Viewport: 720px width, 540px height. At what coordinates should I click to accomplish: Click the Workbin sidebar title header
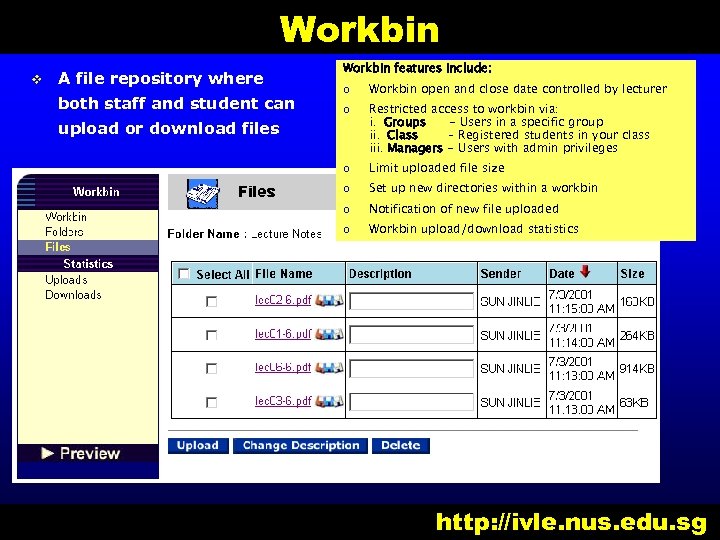coord(96,191)
